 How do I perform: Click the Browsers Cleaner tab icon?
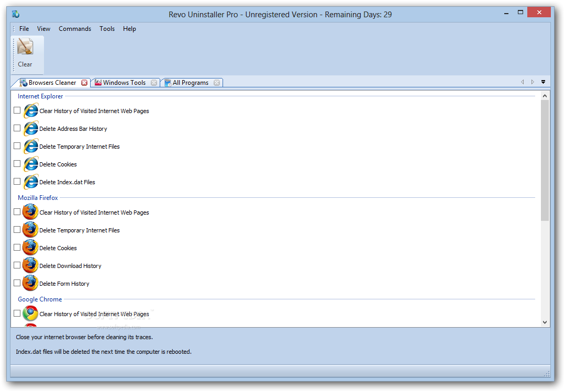pos(24,83)
